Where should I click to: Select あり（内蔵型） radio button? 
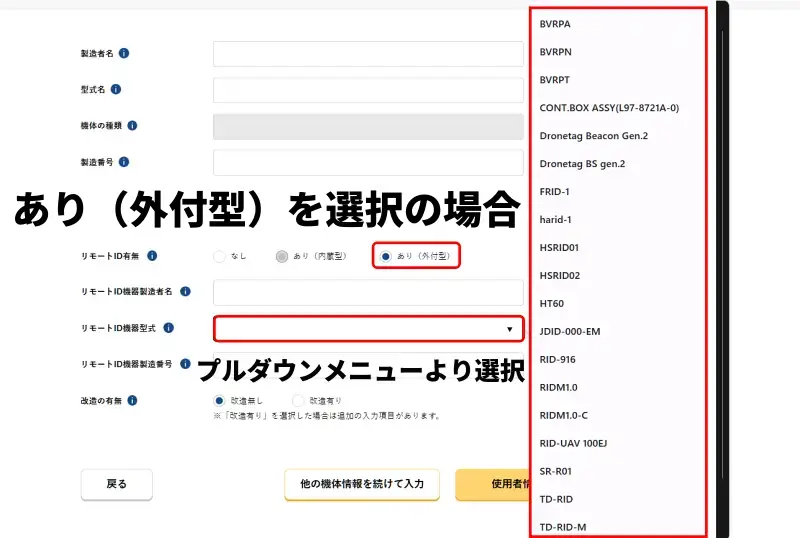click(x=282, y=256)
